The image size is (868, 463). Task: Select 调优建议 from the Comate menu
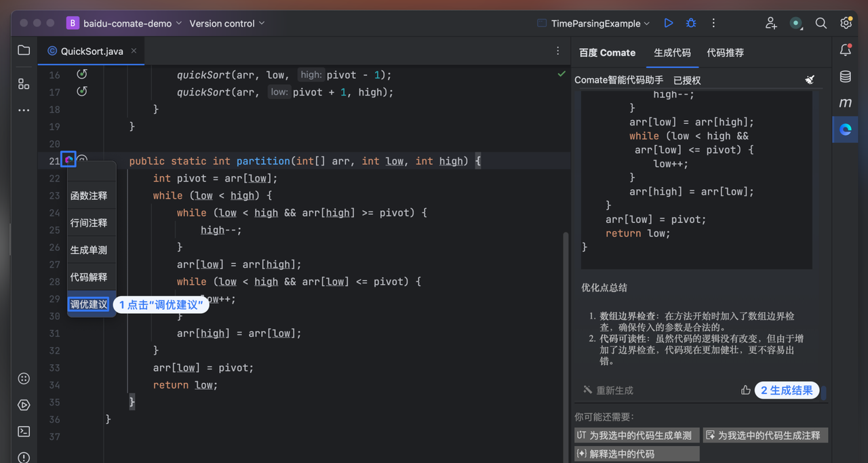(x=89, y=304)
